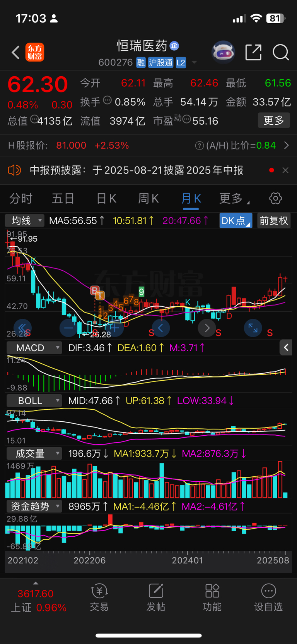This screenshot has height=644, width=297.
Task: Open the 中报预披露 announcement text
Action: (x=137, y=170)
